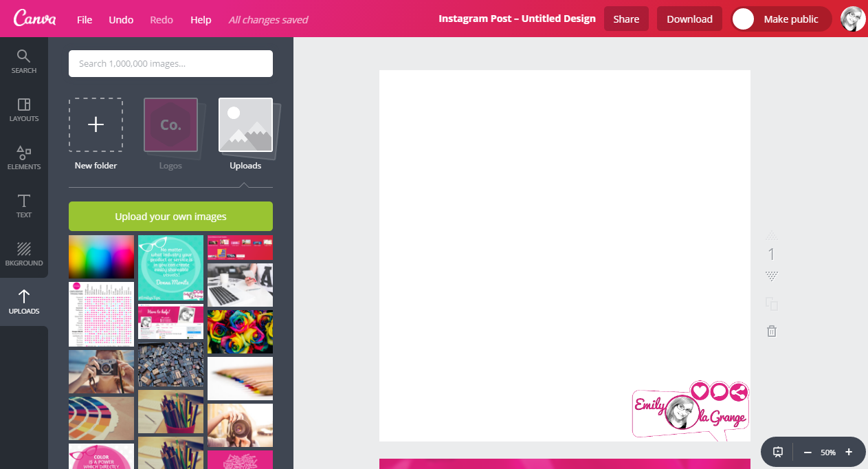Click the All changes saved status
Image resolution: width=868 pixels, height=469 pixels.
pos(268,19)
